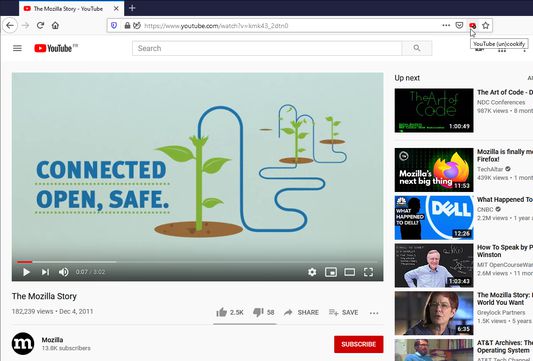Open The Art of Code thumbnail
This screenshot has height=361, width=533.
pyautogui.click(x=434, y=110)
